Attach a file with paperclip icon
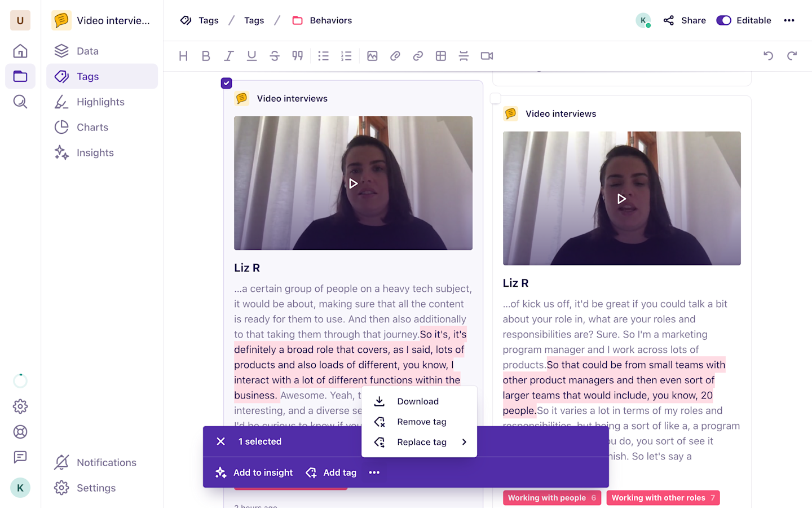Screen dimensions: 812x508 [395, 56]
